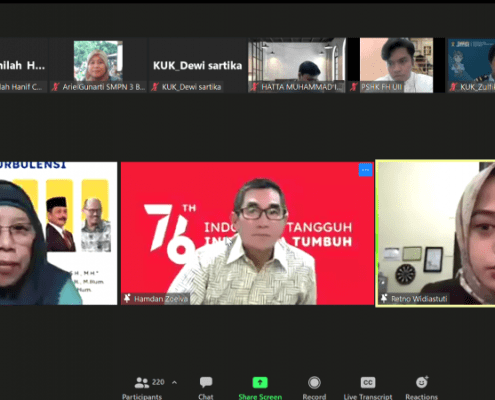This screenshot has height=400, width=495.
Task: Enable Live Transcript CC icon
Action: (x=368, y=382)
